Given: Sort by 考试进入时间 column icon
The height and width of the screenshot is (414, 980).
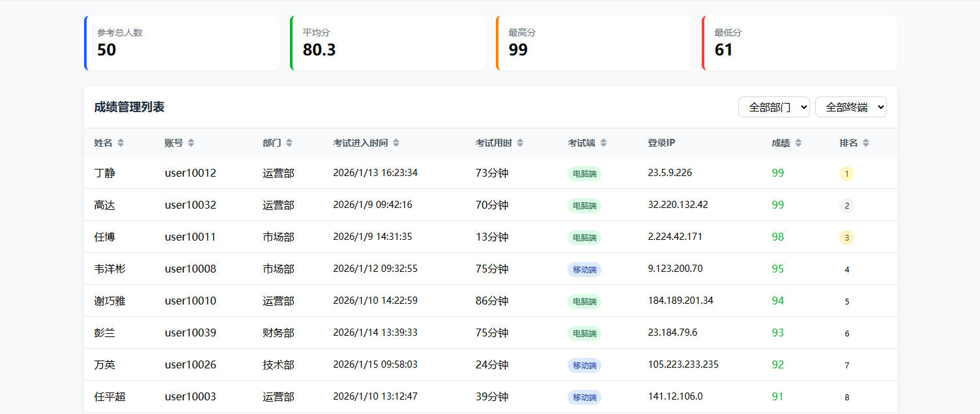Looking at the screenshot, I should 396,143.
